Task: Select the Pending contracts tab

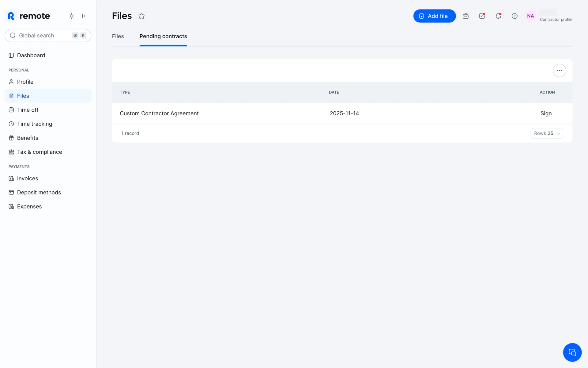Action: point(163,36)
